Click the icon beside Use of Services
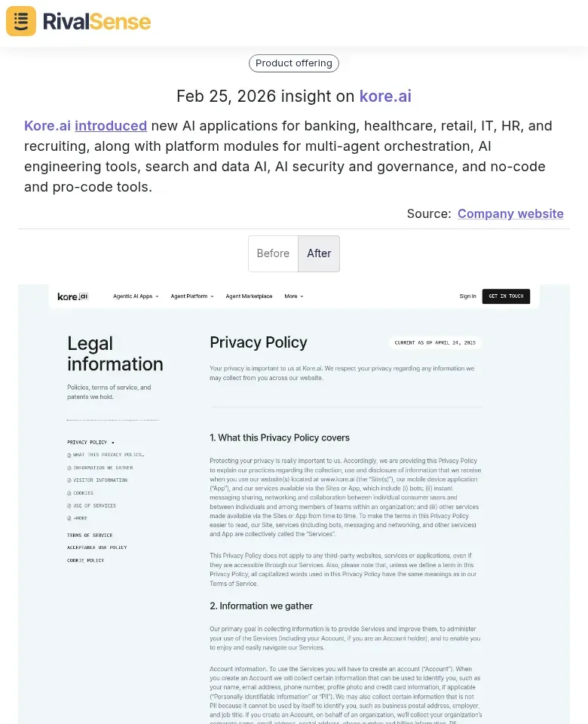 pos(69,506)
